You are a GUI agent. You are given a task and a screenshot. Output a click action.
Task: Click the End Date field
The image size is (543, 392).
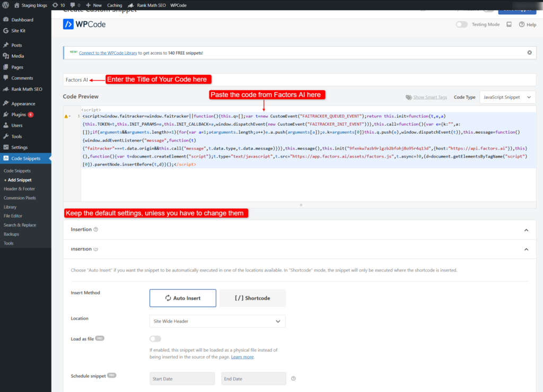253,379
